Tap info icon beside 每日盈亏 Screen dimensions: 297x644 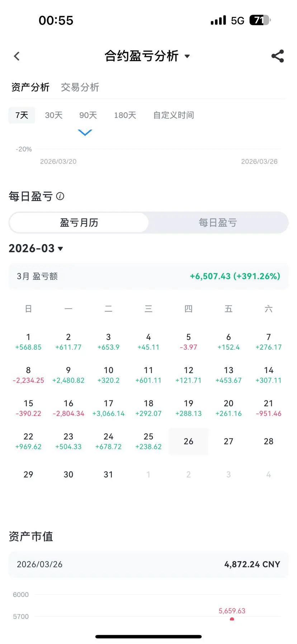coord(60,196)
